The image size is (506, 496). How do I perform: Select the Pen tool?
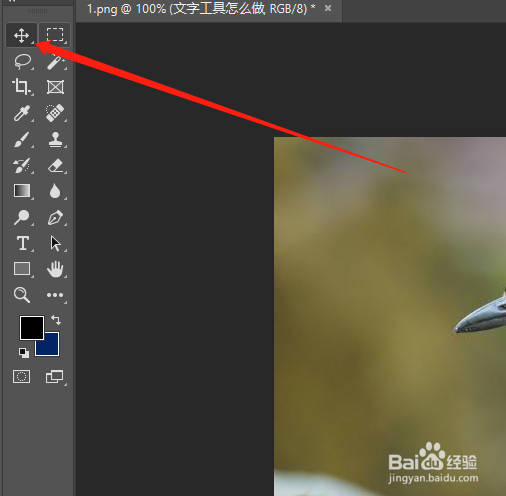click(x=55, y=217)
